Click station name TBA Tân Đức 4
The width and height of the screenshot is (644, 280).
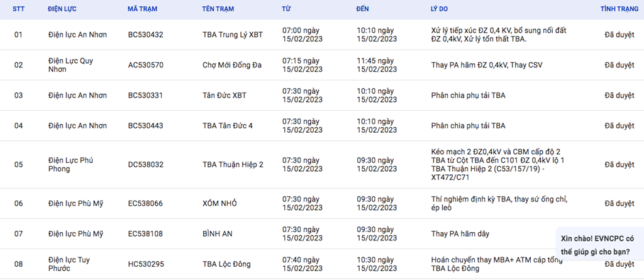(x=228, y=125)
